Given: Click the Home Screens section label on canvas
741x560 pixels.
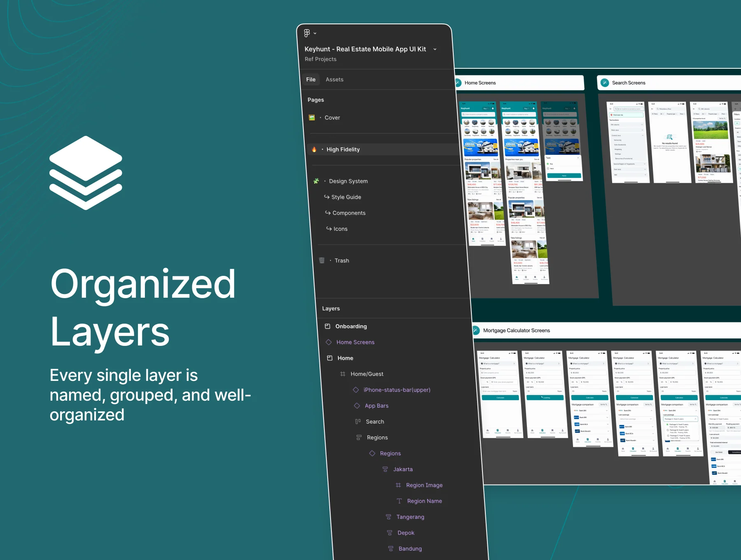Looking at the screenshot, I should tap(480, 83).
